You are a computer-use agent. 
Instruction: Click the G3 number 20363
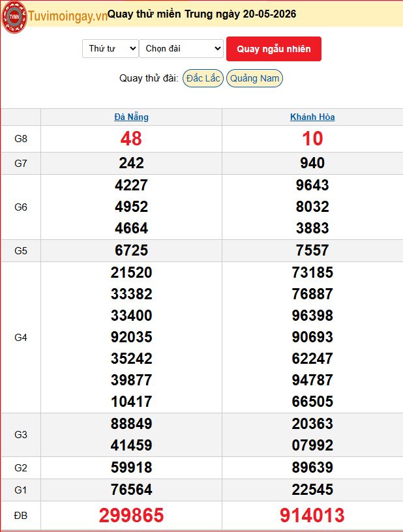click(x=312, y=424)
